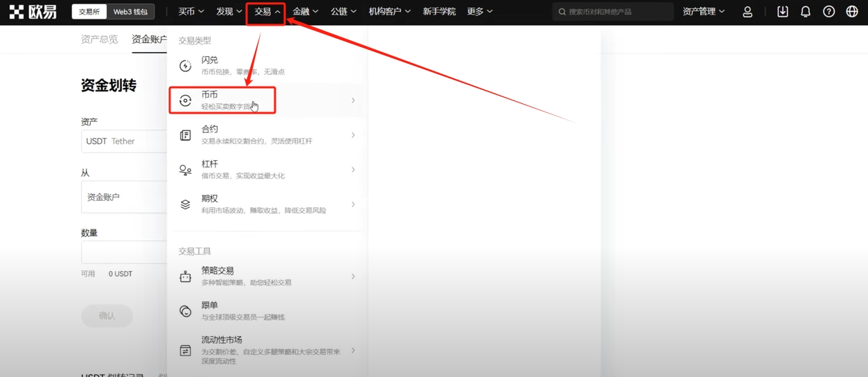Viewport: 868px width, 377px height.
Task: Expand the 币币 row chevron
Action: tap(353, 100)
